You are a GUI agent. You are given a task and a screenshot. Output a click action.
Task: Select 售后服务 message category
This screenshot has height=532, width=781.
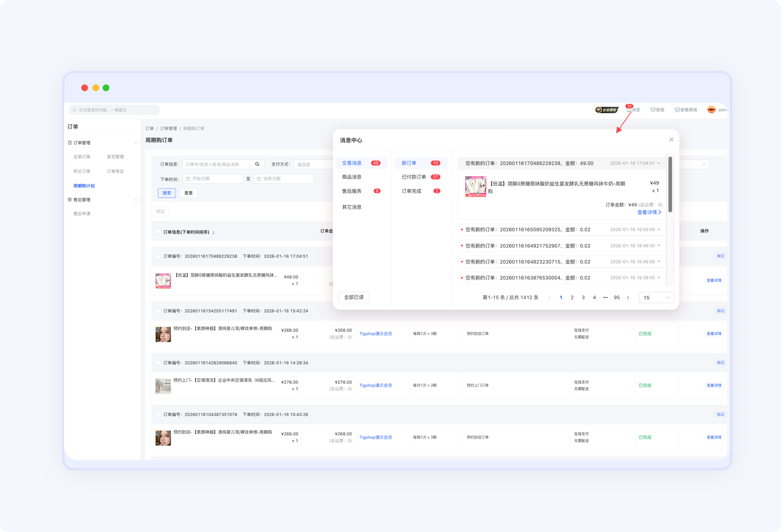coord(352,191)
